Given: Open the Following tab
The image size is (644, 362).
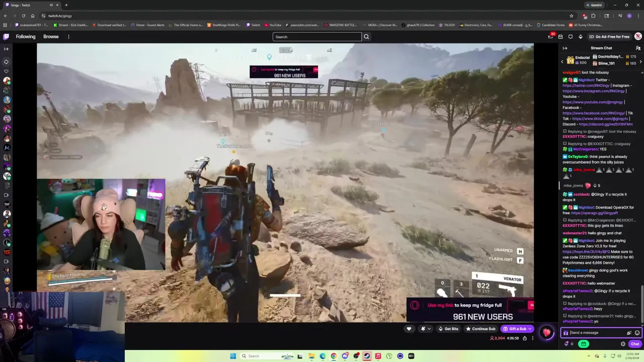Looking at the screenshot, I should tap(26, 37).
